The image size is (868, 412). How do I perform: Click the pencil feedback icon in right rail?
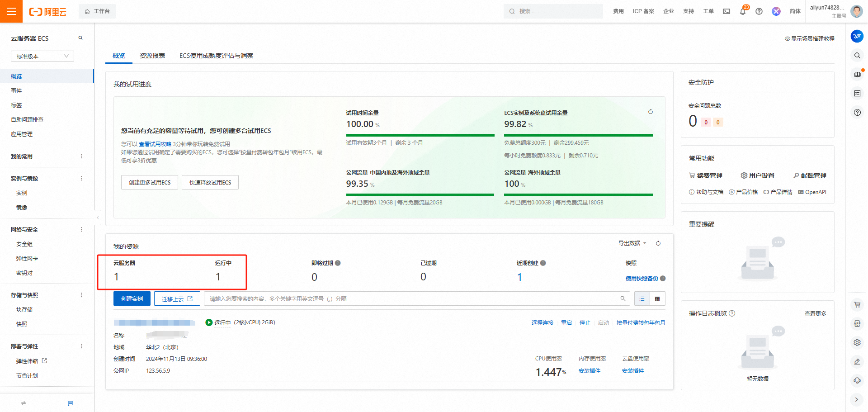coord(857,361)
